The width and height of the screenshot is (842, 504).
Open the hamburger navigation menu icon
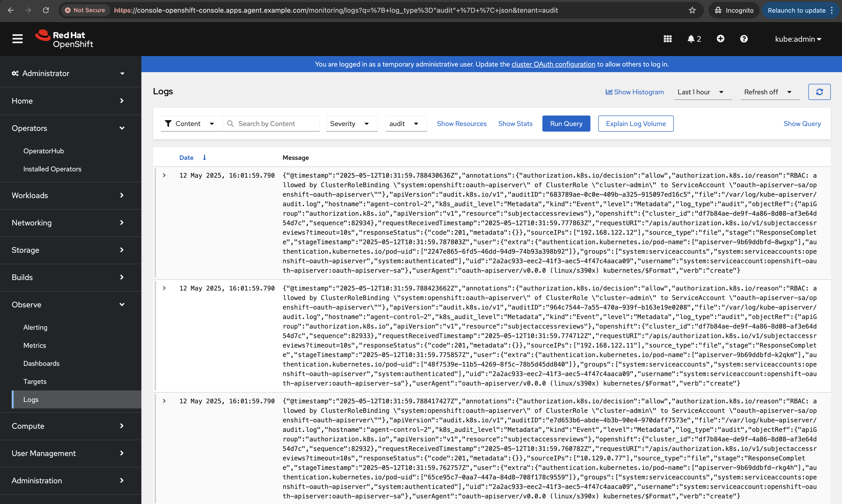[x=17, y=39]
